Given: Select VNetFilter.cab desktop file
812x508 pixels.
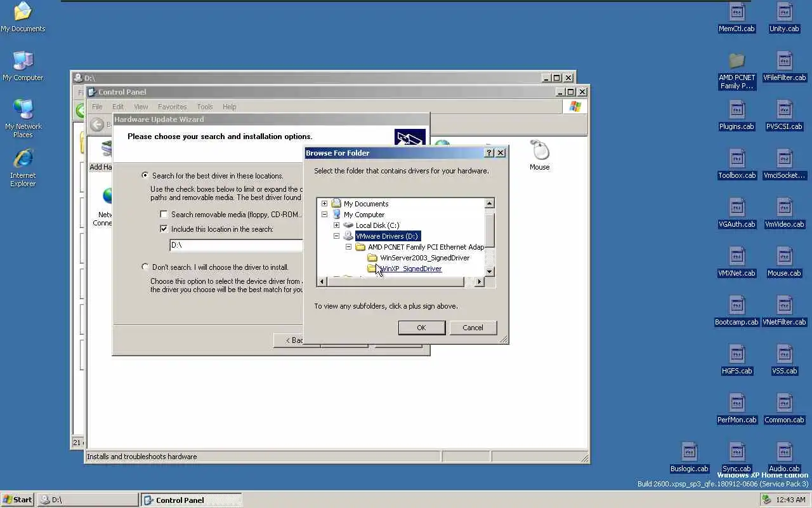Looking at the screenshot, I should click(x=784, y=311).
